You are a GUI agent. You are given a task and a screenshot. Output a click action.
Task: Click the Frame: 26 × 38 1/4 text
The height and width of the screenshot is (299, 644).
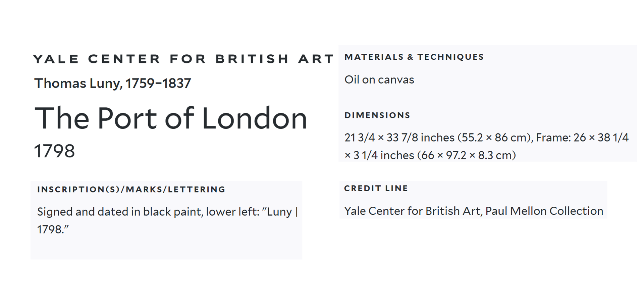pos(582,138)
